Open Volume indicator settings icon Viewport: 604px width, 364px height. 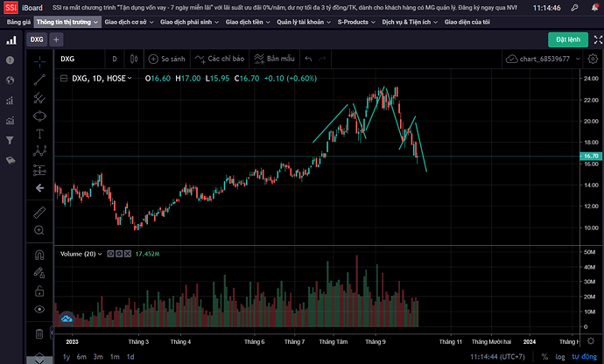pos(119,254)
